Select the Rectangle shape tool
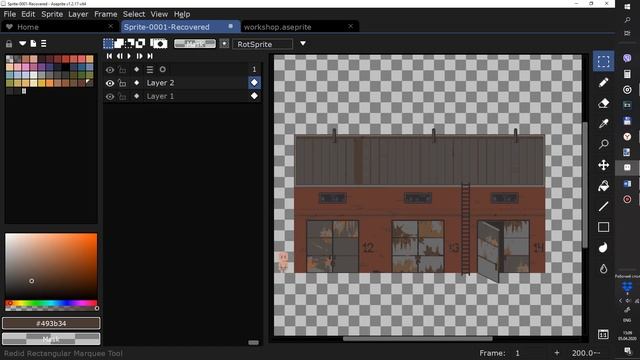This screenshot has width=640, height=360. point(603,227)
